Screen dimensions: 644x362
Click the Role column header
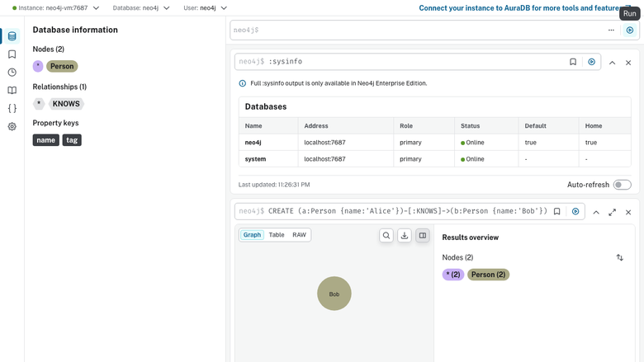[406, 126]
